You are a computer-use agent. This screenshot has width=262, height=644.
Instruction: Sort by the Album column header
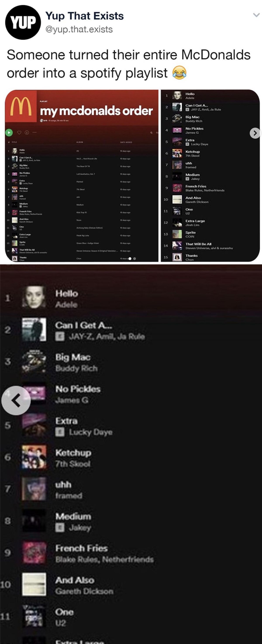point(80,142)
